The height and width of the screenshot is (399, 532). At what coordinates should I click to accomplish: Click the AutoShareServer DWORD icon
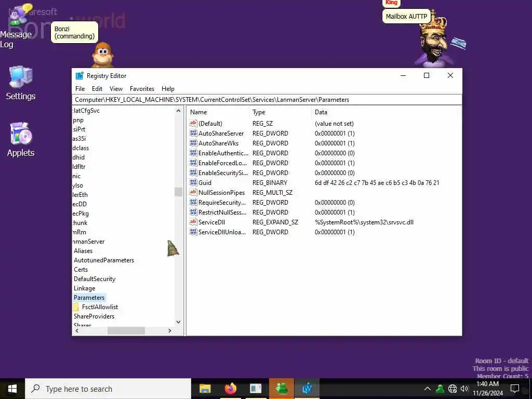193,133
